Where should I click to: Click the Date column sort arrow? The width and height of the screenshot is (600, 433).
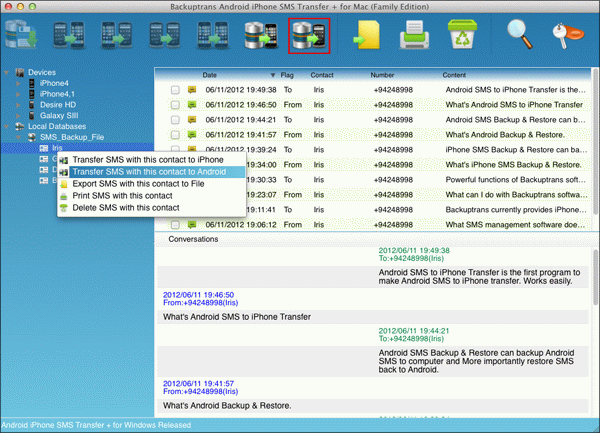[x=272, y=75]
